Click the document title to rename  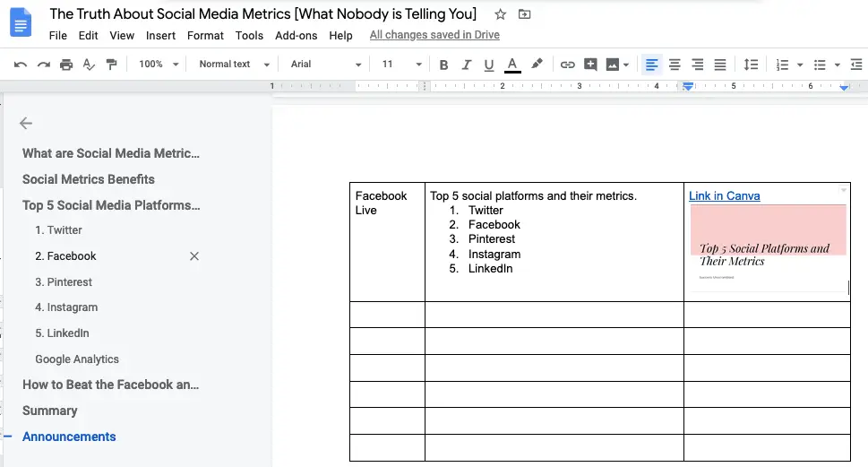(x=263, y=13)
